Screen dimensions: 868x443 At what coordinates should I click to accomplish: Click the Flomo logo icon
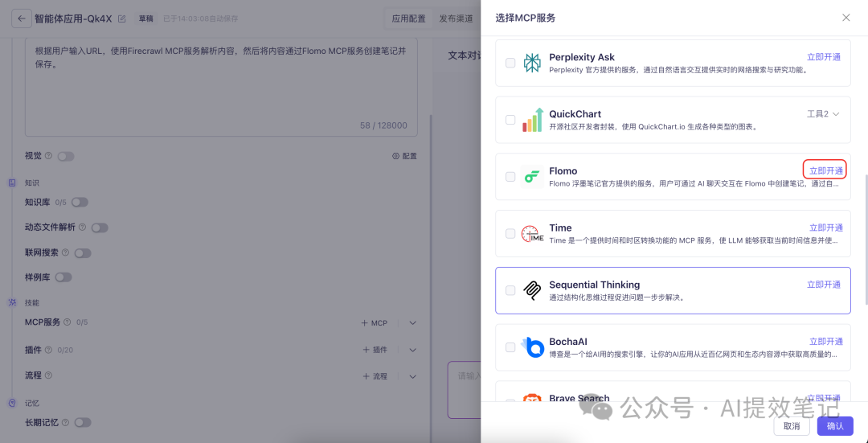[532, 177]
